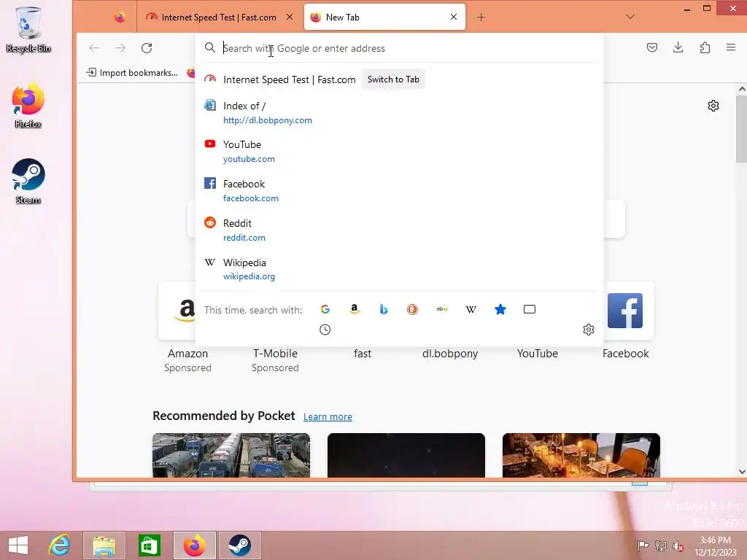This screenshot has height=560, width=747.
Task: Click the muted volume tray icon
Action: point(678,545)
